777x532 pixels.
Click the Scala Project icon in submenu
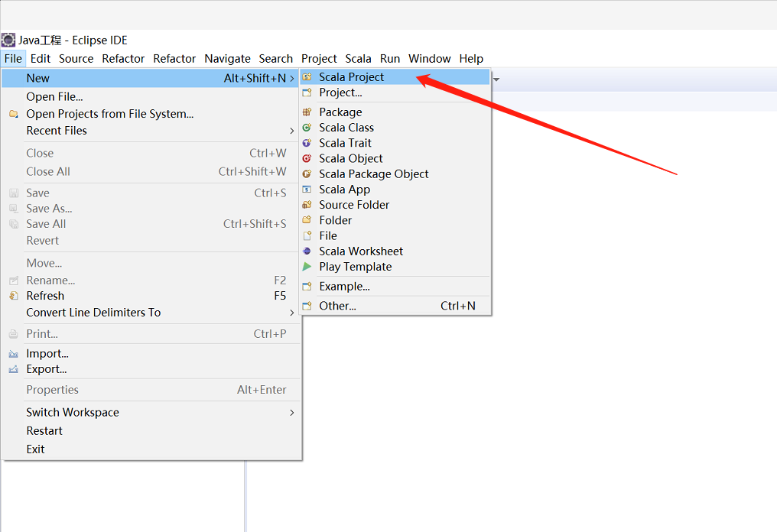coord(307,76)
